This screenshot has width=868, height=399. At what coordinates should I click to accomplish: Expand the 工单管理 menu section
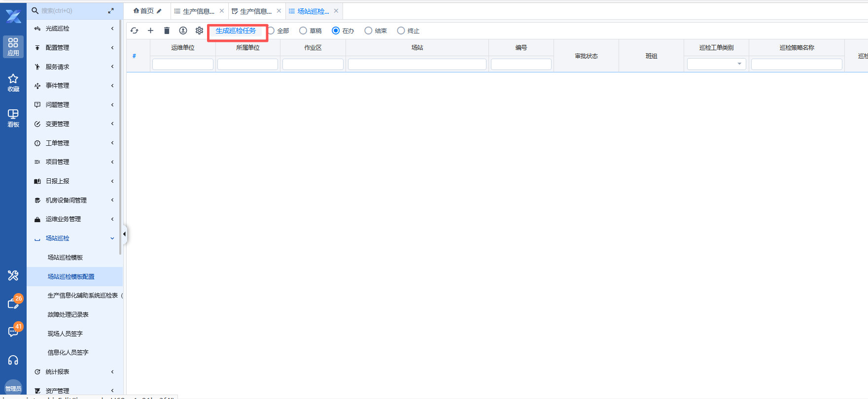74,143
